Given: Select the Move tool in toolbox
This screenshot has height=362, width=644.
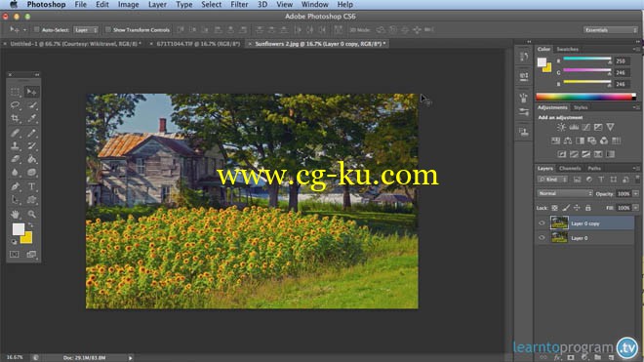Looking at the screenshot, I should pyautogui.click(x=31, y=92).
